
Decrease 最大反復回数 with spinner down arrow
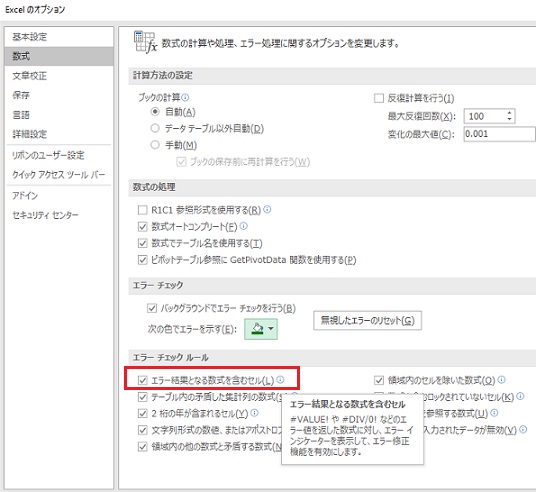pyautogui.click(x=509, y=119)
